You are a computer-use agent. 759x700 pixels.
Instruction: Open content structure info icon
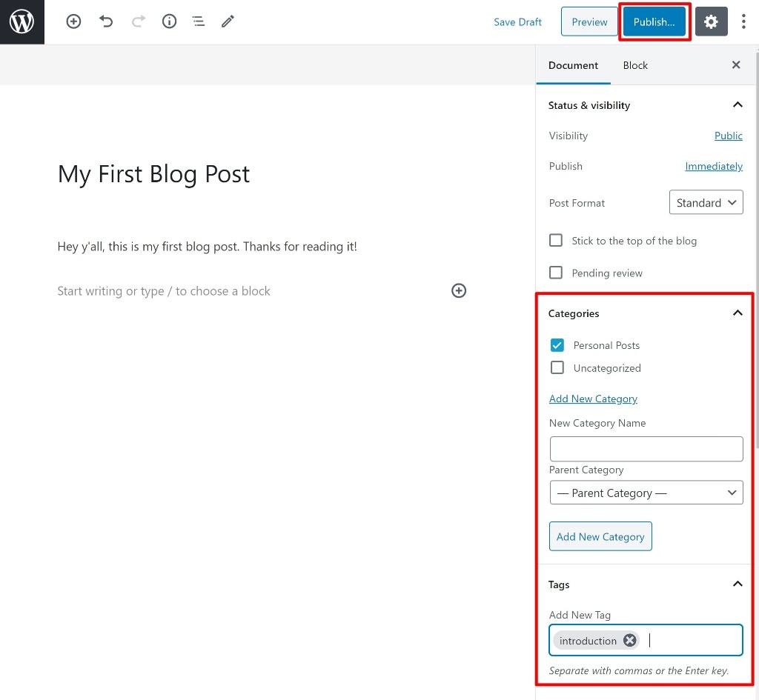tap(169, 21)
